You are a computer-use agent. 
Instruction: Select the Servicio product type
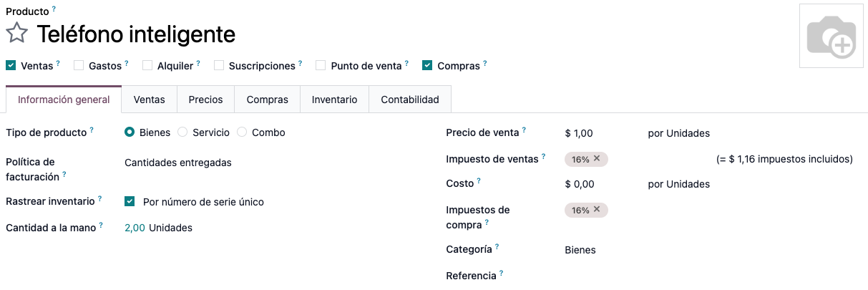(182, 132)
